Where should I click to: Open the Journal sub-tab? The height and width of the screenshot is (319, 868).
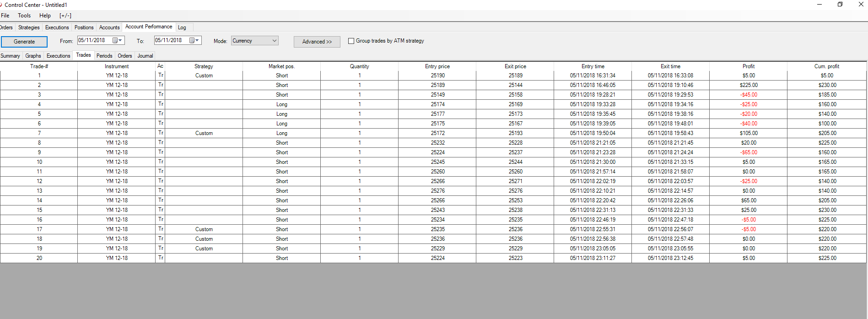click(x=145, y=56)
